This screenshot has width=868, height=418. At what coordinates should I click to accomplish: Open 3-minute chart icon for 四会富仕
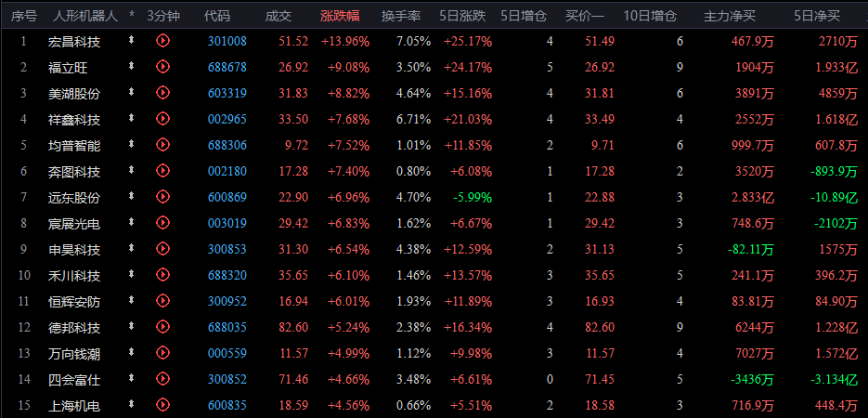tap(162, 378)
